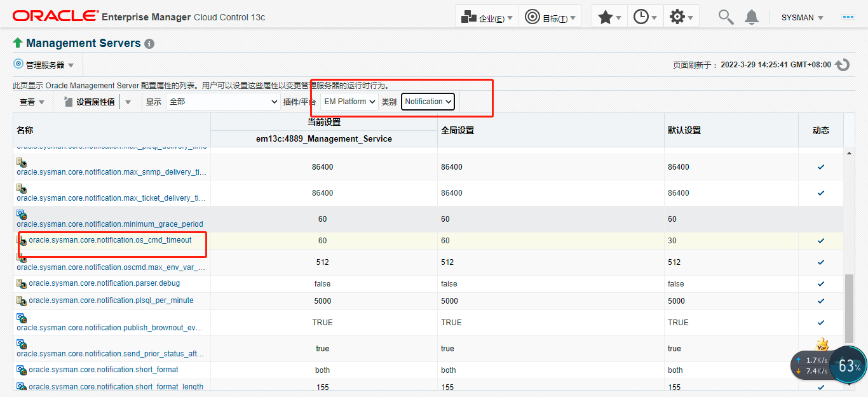The image size is (868, 397).
Task: Click the current value 60 for os_cmd_timeout
Action: [x=322, y=241]
